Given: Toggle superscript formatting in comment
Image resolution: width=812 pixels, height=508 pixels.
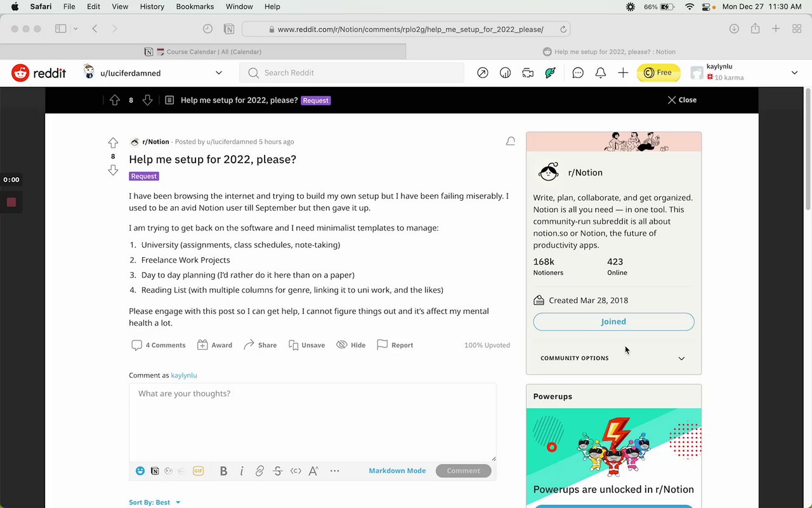Looking at the screenshot, I should (313, 471).
